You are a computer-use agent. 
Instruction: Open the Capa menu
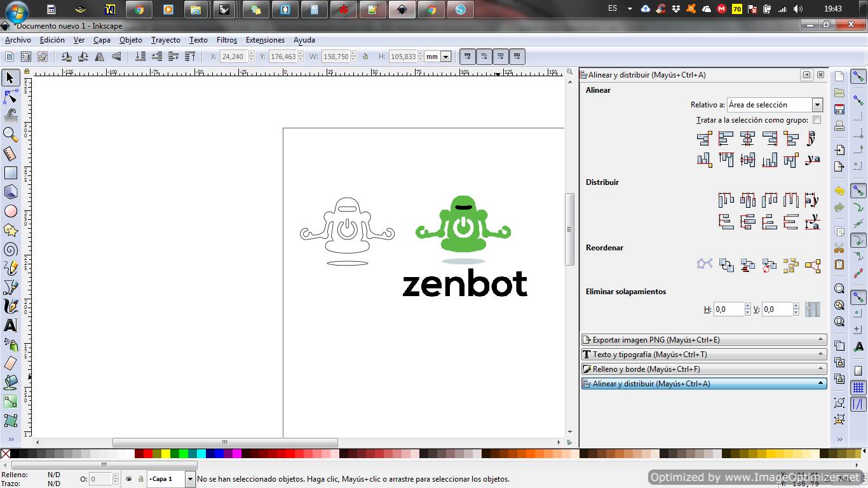pos(102,40)
